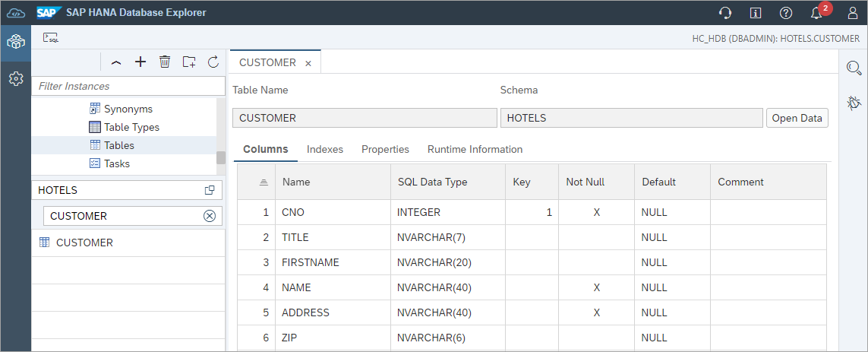Switch to the Runtime Information tab
868x352 pixels.
[x=475, y=149]
